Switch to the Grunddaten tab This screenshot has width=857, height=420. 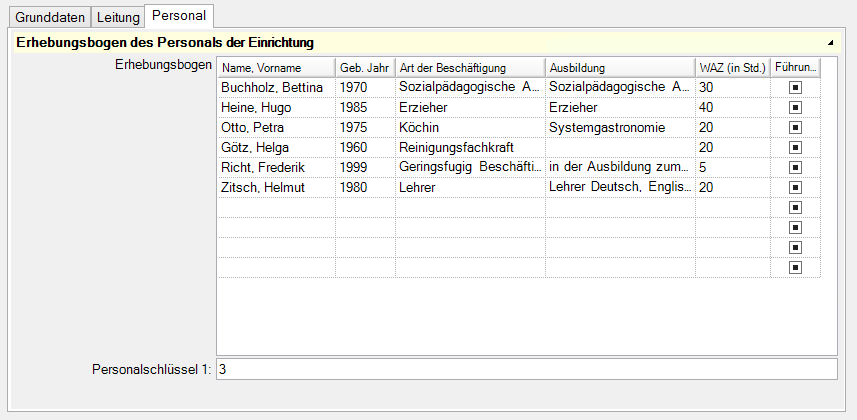48,17
